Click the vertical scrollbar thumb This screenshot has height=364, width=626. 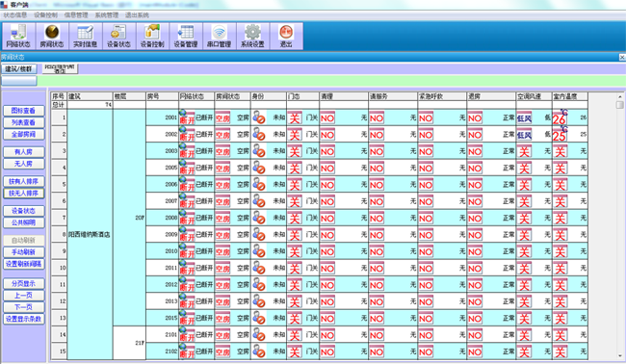[x=619, y=105]
